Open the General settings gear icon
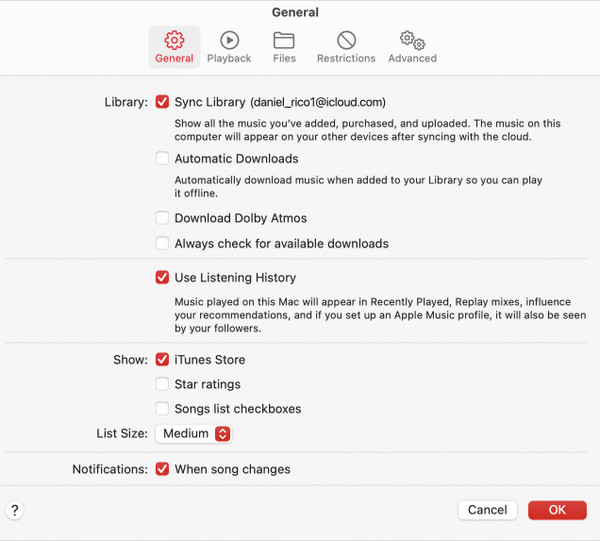 [x=174, y=40]
